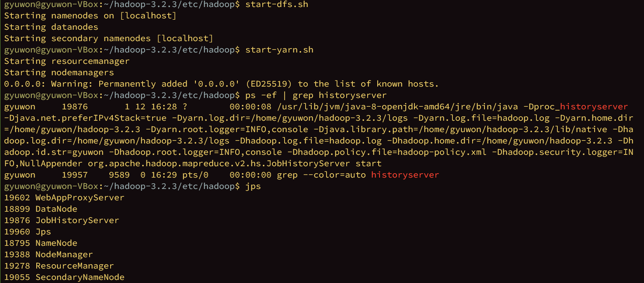Viewport: 644px width, 283px height.
Task: Click the 00:00:08 CPU time value
Action: pyautogui.click(x=251, y=107)
